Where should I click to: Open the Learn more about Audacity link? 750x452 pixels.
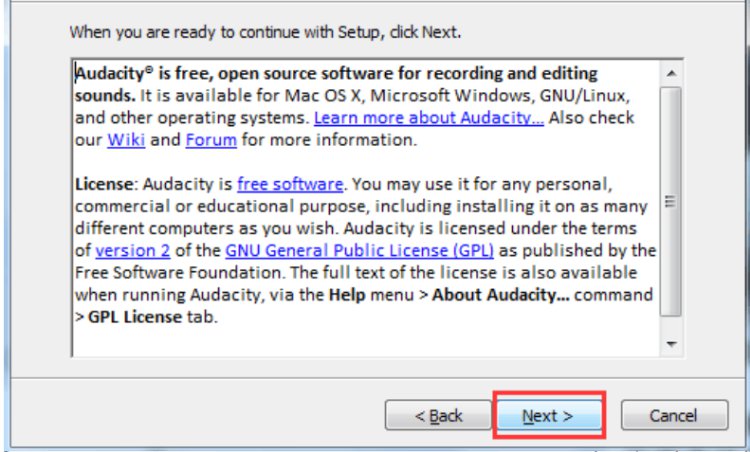pos(429,118)
